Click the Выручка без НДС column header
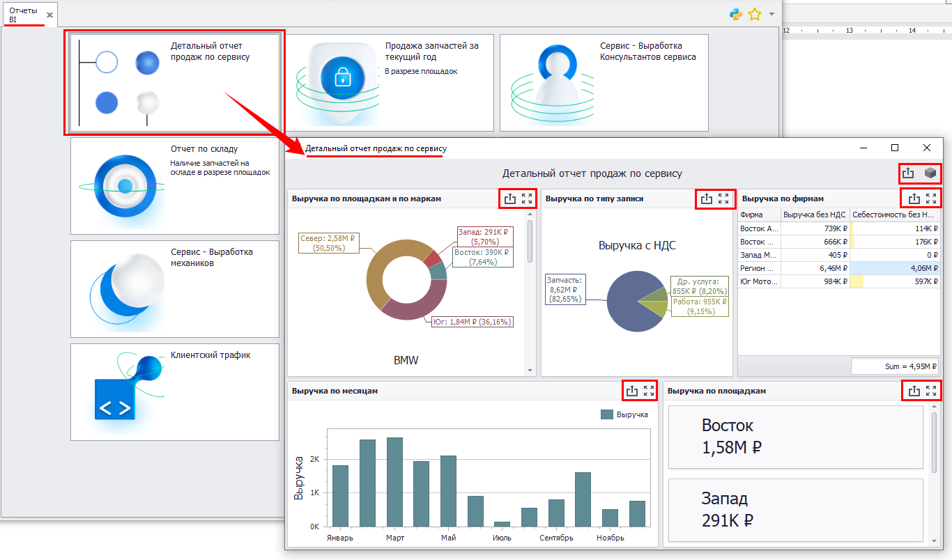 814,215
